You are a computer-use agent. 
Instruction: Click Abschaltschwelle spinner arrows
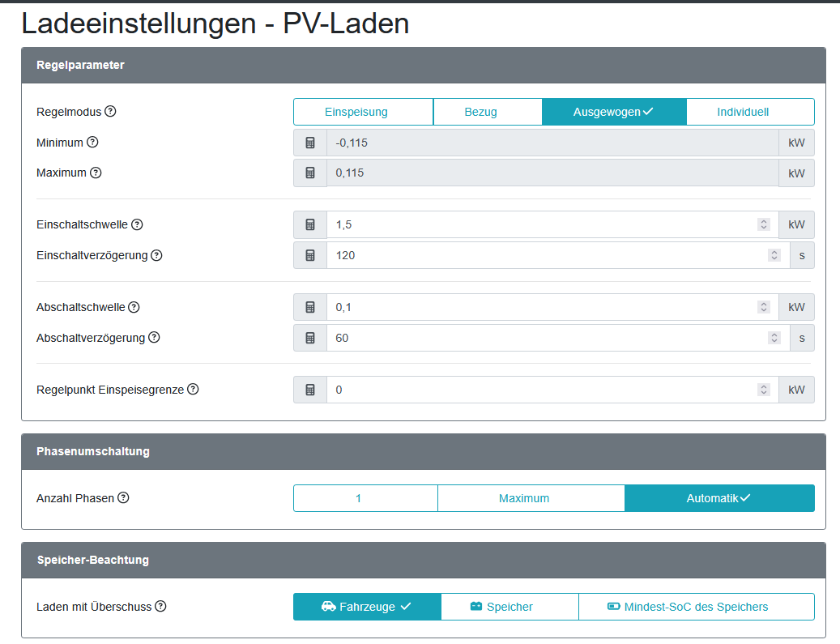point(764,307)
